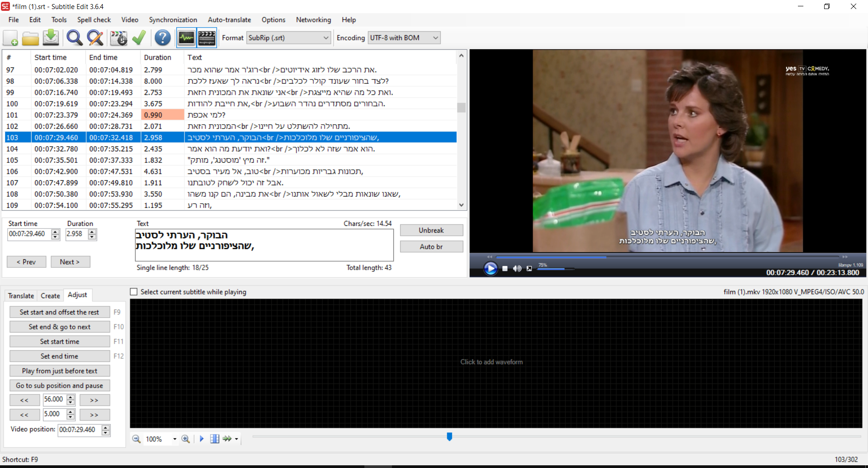Viewport: 868px width, 468px height.
Task: Enable Select current subtitle while playing
Action: [134, 292]
